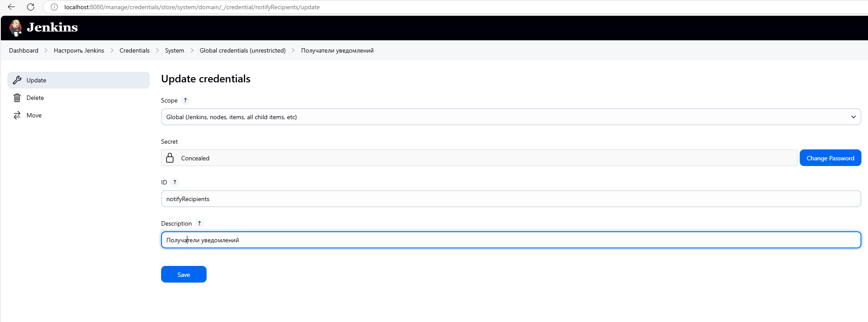Viewport: 868px width, 322px height.
Task: Expand the Scope dropdown
Action: [x=510, y=117]
